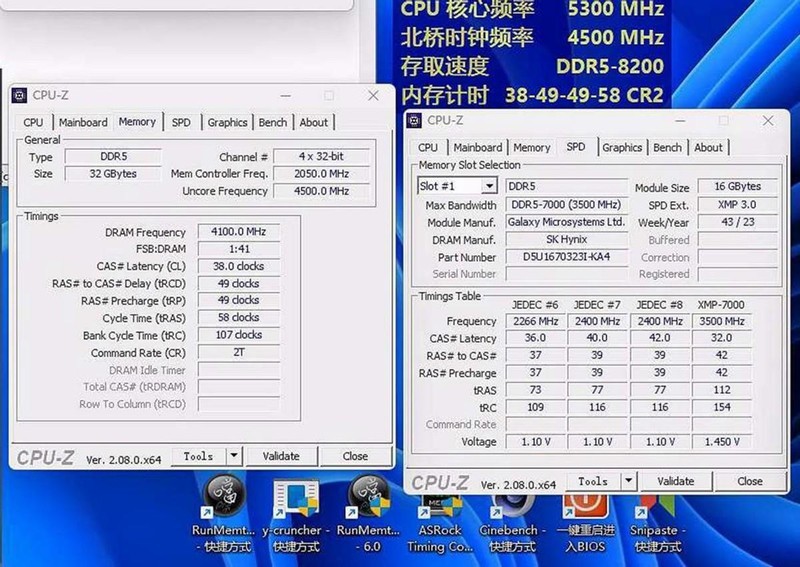The width and height of the screenshot is (800, 567).
Task: Click Tools button in Memory window
Action: coord(199,456)
